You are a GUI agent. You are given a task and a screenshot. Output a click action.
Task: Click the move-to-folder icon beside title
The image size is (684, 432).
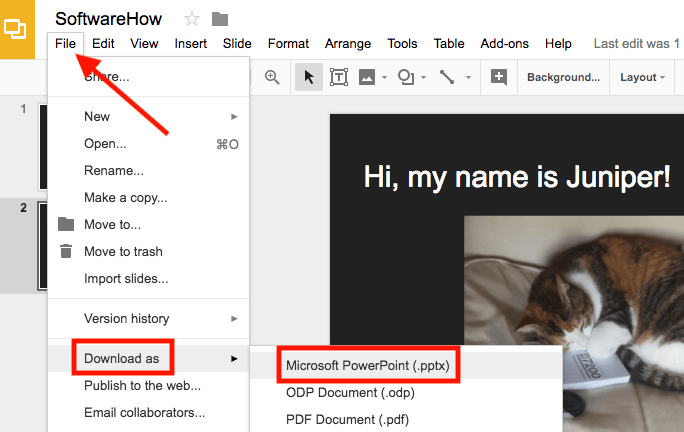(220, 19)
